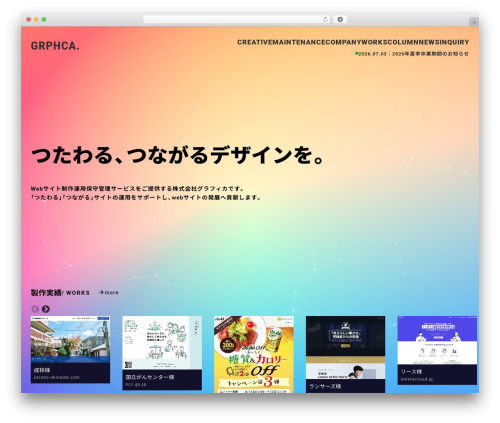
Task: Click the headline つたわる、つながるデザインを。
Action: [178, 155]
